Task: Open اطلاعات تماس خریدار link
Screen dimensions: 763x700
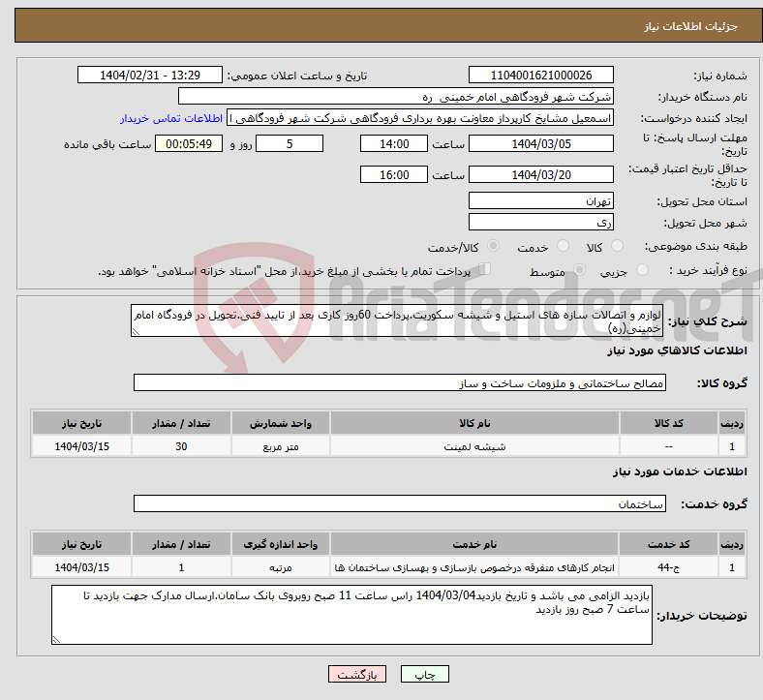Action: coord(171,118)
